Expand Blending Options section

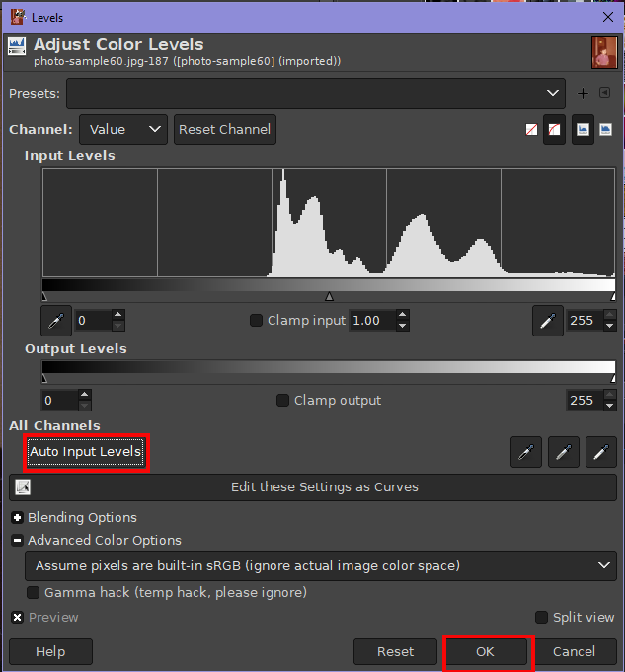tap(17, 518)
